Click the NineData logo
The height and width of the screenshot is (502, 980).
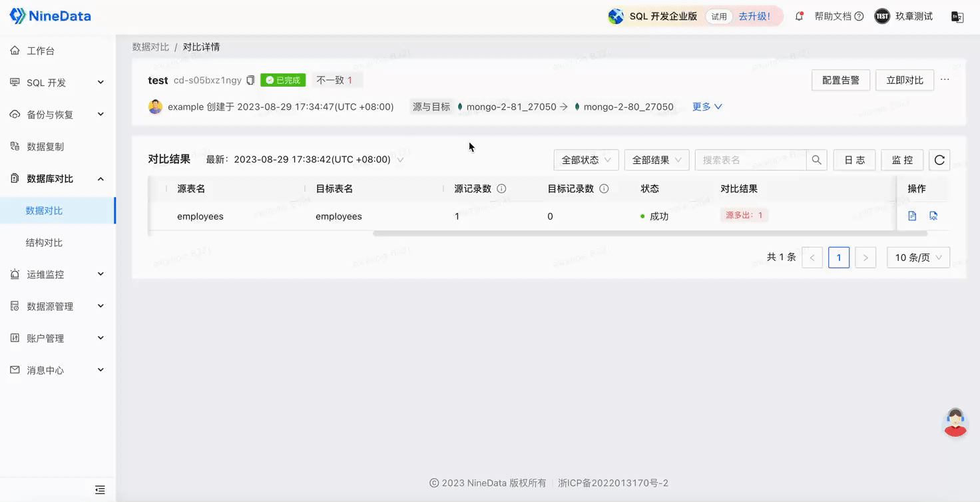[50, 16]
